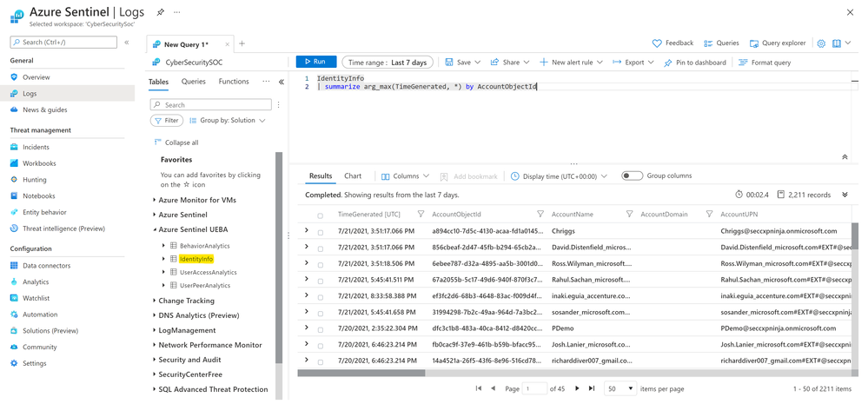Open the Queries gallery
Image resolution: width=868 pixels, height=404 pixels.
(721, 43)
